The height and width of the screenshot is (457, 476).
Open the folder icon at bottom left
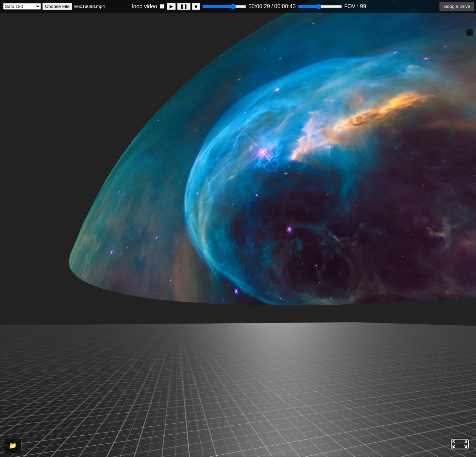pyautogui.click(x=13, y=445)
